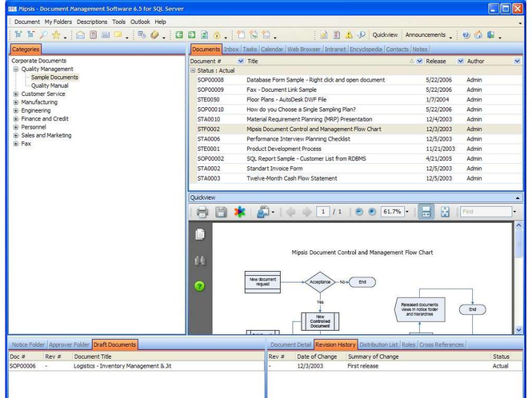Switch to the Document Detail tab
532x398 pixels.
click(x=290, y=344)
